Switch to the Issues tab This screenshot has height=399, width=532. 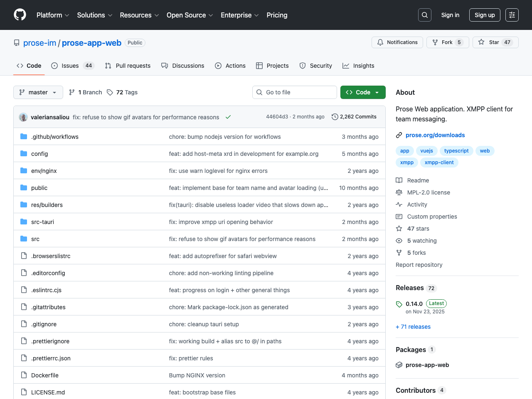tap(70, 66)
